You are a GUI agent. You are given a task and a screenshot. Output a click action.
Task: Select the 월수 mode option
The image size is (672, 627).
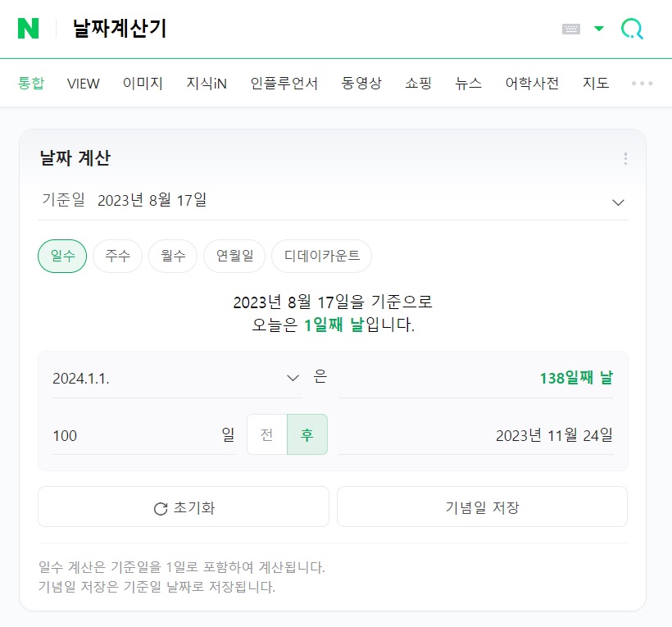point(172,256)
